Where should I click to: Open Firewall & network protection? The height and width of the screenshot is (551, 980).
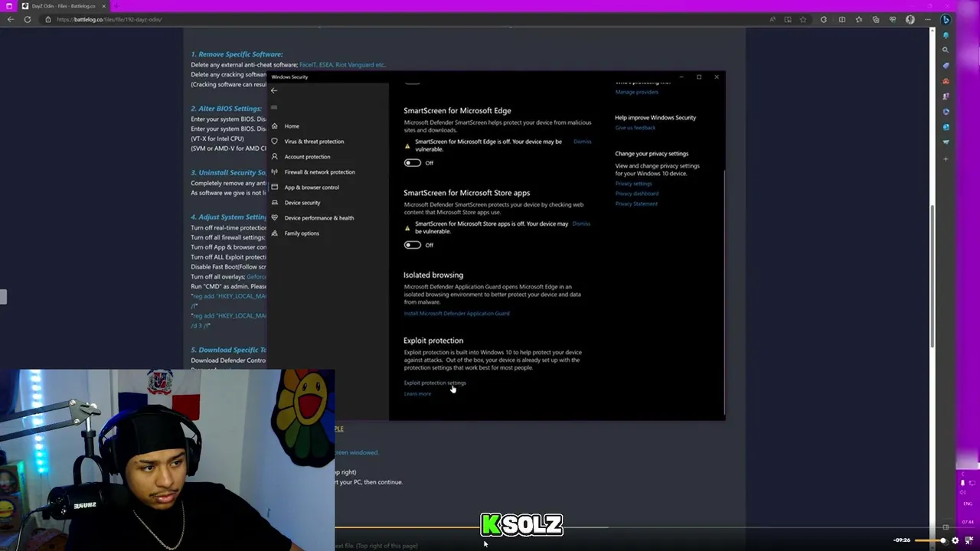pos(319,172)
